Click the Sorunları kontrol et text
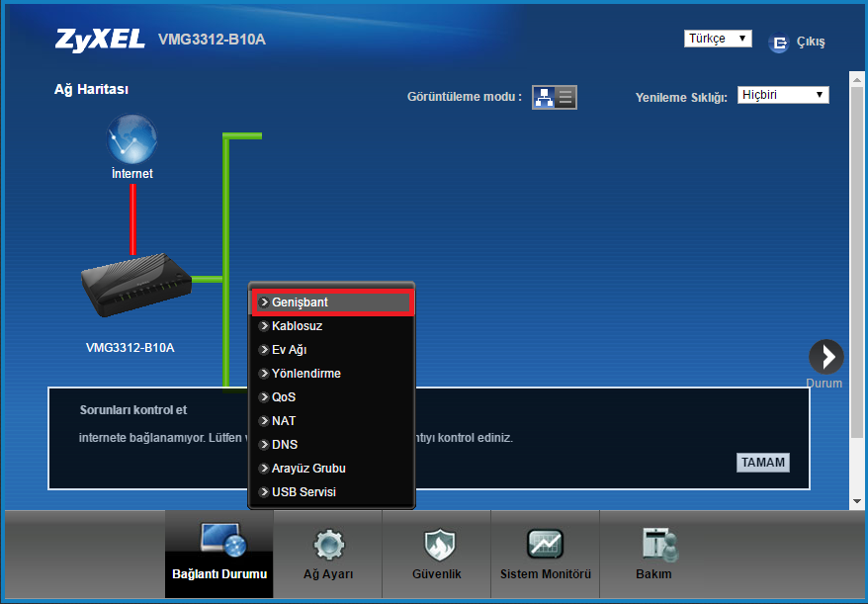868x604 pixels. tap(133, 410)
